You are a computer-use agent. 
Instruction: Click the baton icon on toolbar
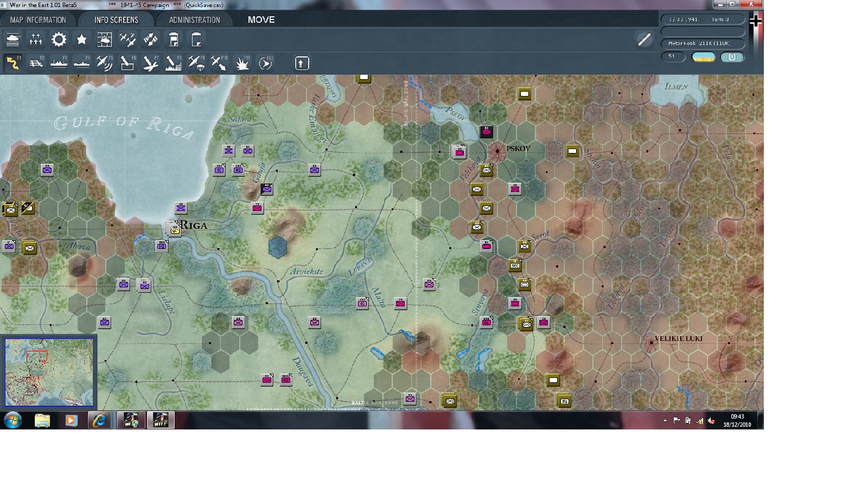tap(644, 40)
